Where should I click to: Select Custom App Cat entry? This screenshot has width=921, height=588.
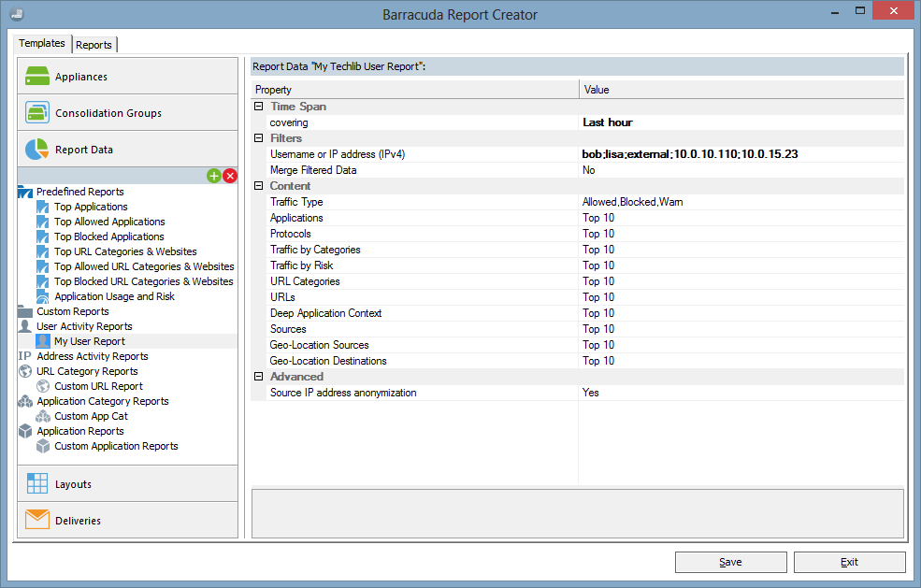click(91, 416)
